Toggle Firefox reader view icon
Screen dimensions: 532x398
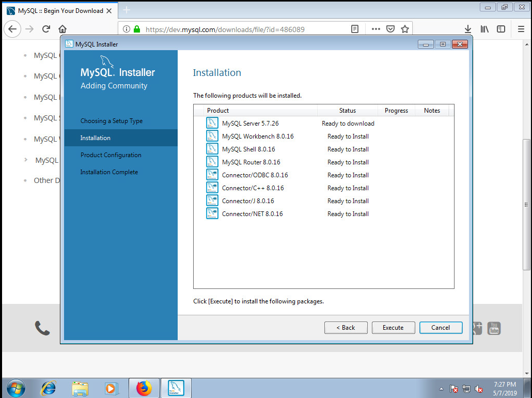point(354,29)
